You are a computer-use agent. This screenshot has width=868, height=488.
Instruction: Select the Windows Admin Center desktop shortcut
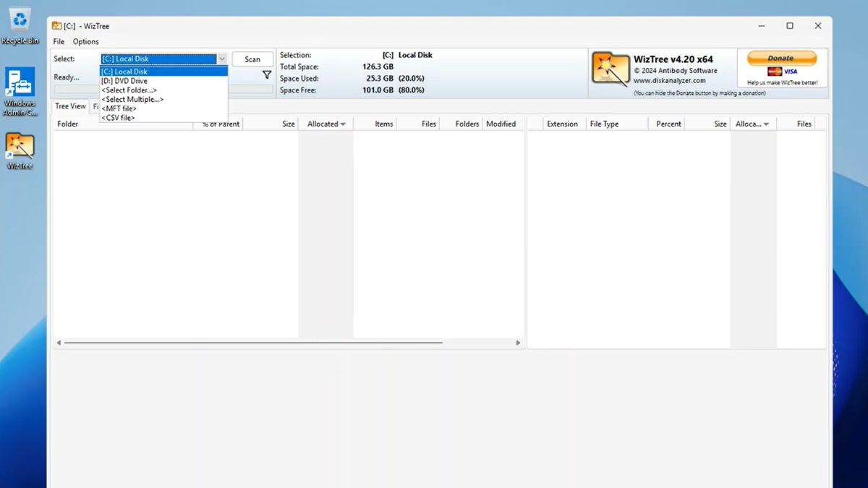[20, 92]
